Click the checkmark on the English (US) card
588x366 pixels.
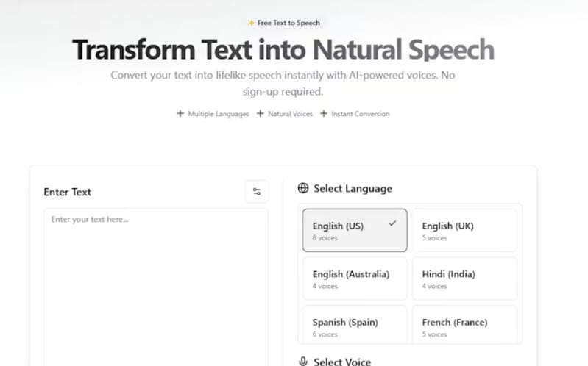[x=392, y=223]
